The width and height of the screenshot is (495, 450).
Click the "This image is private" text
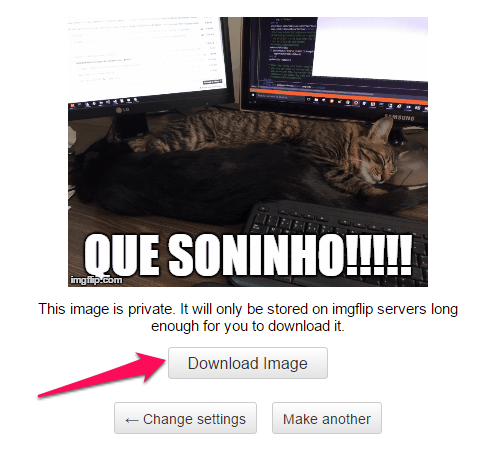(106, 309)
